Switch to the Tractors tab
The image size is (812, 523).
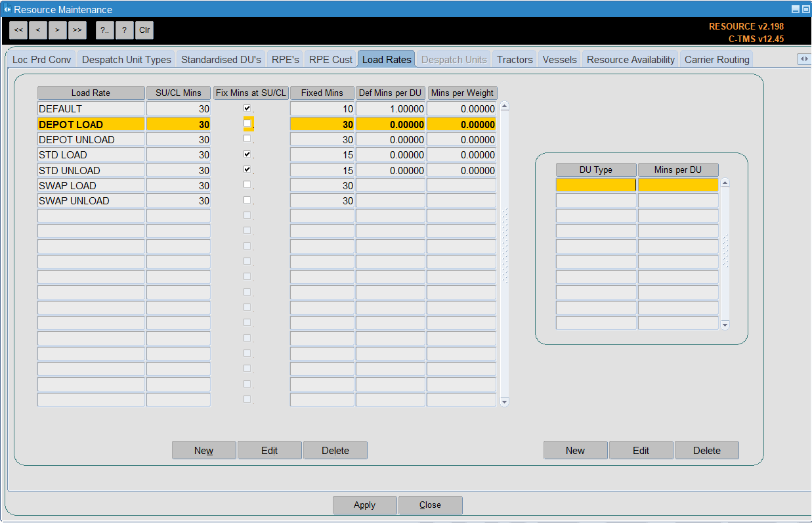click(515, 59)
